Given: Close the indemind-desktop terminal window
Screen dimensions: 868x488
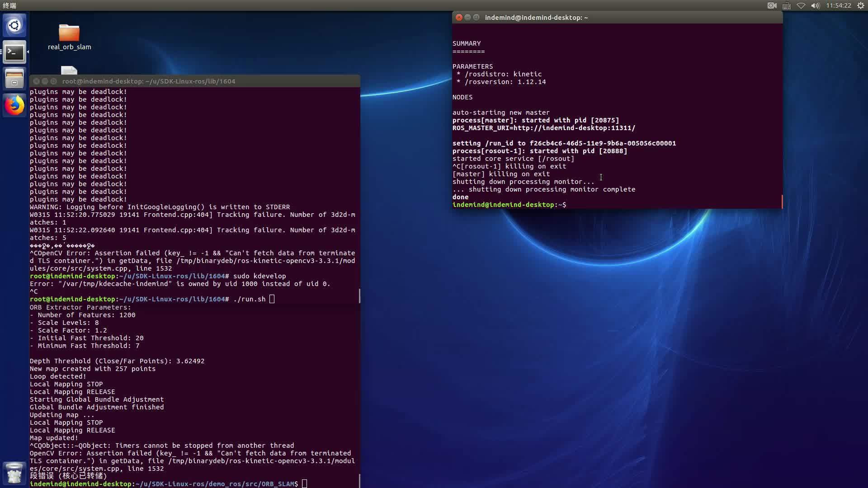Looking at the screenshot, I should click(459, 17).
